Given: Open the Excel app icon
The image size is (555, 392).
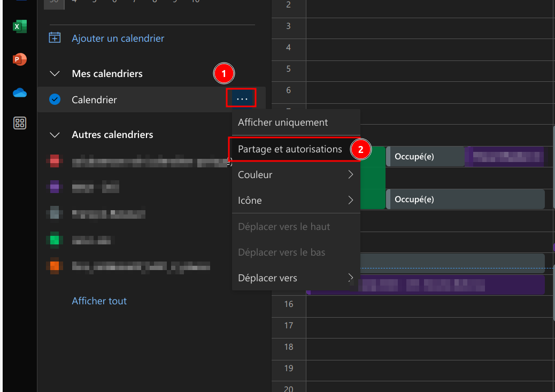Looking at the screenshot, I should 20,27.
